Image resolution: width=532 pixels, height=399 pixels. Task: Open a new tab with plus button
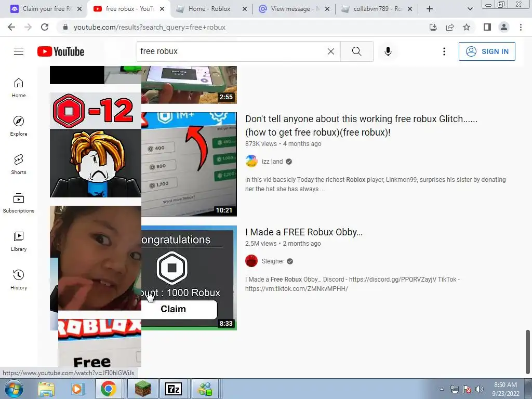pyautogui.click(x=430, y=9)
